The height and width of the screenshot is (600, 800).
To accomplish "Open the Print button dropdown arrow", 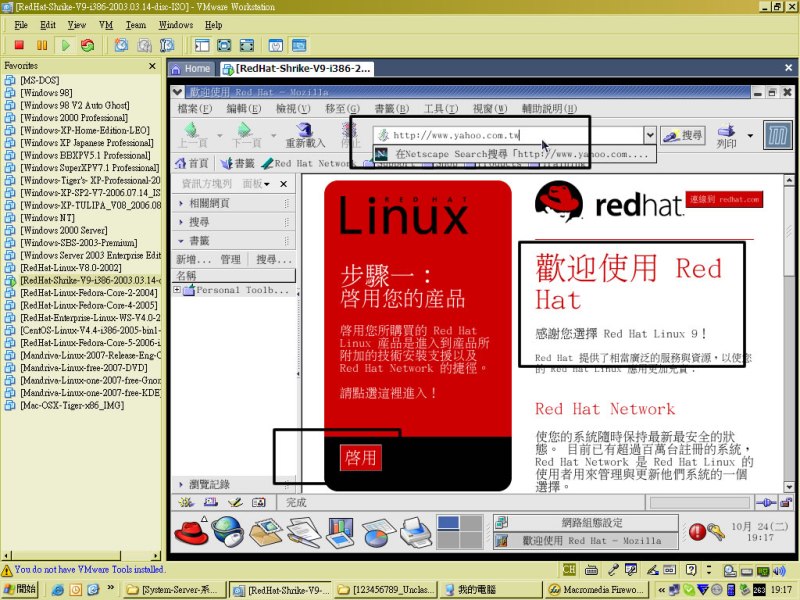I will coord(749,133).
